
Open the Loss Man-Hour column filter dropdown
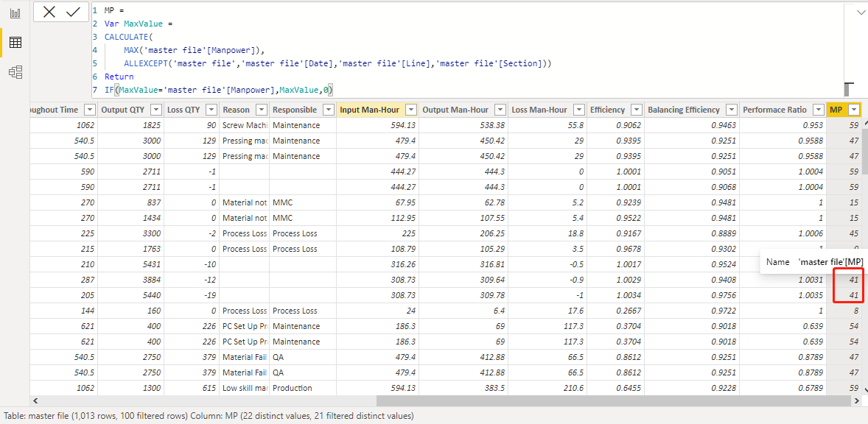(578, 110)
